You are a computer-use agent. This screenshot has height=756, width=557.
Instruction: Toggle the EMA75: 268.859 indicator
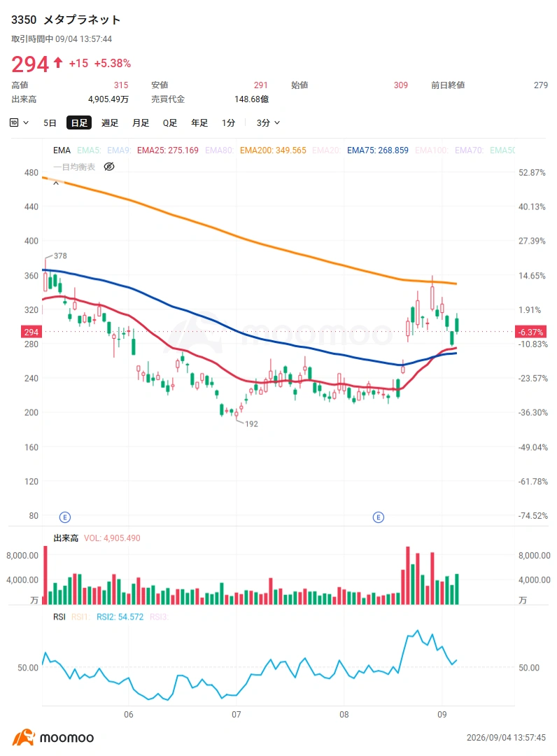tap(377, 150)
